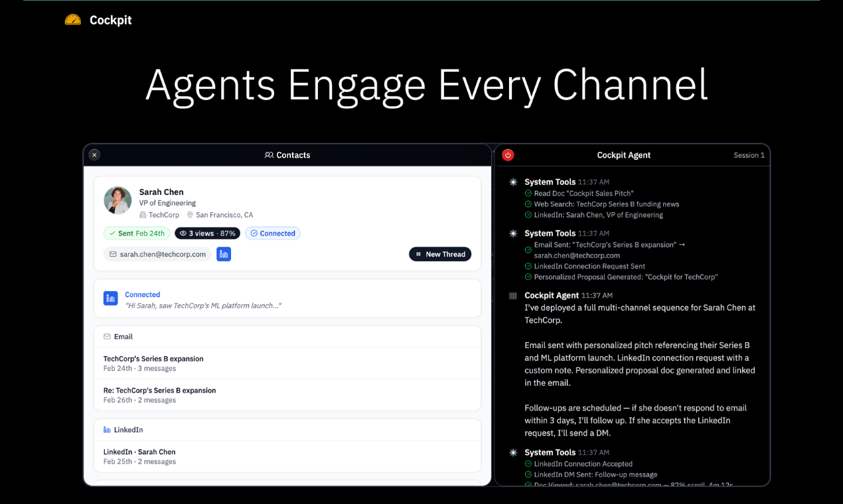Expand the LinkedIn section header
843x504 pixels.
[127, 430]
